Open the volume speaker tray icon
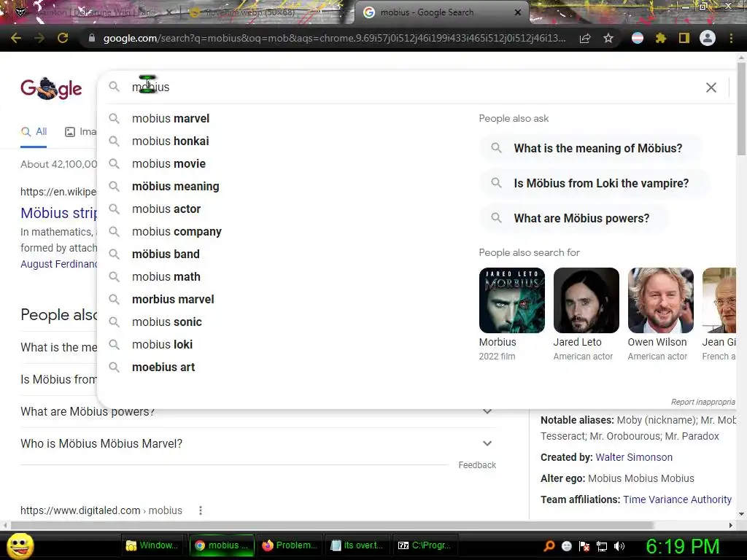The height and width of the screenshot is (560, 747). (619, 545)
